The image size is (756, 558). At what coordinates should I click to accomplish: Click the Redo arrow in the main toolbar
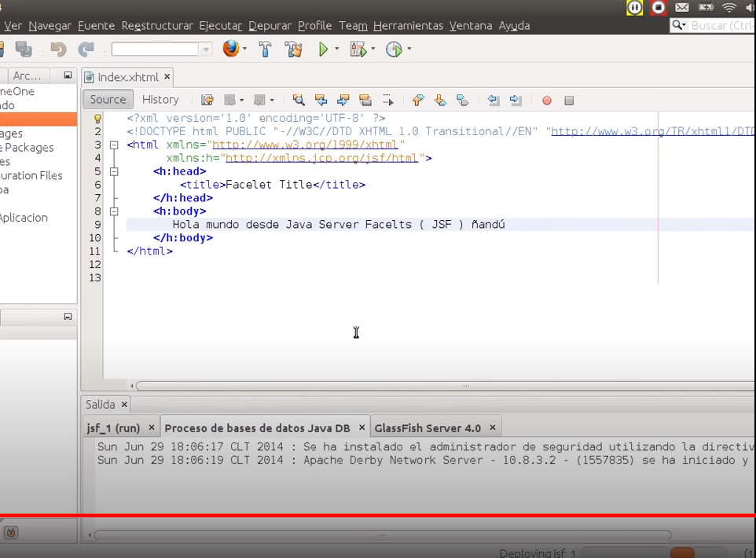coord(86,50)
